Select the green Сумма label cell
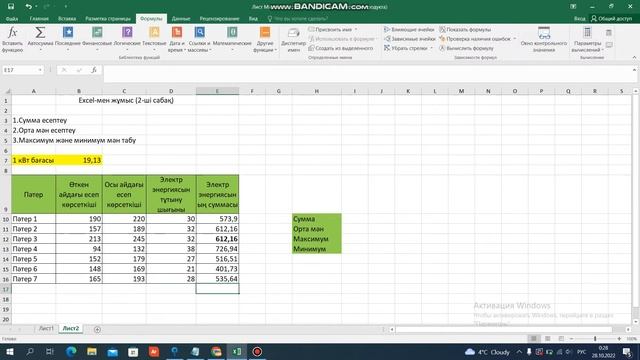The height and width of the screenshot is (360, 640). (317, 219)
